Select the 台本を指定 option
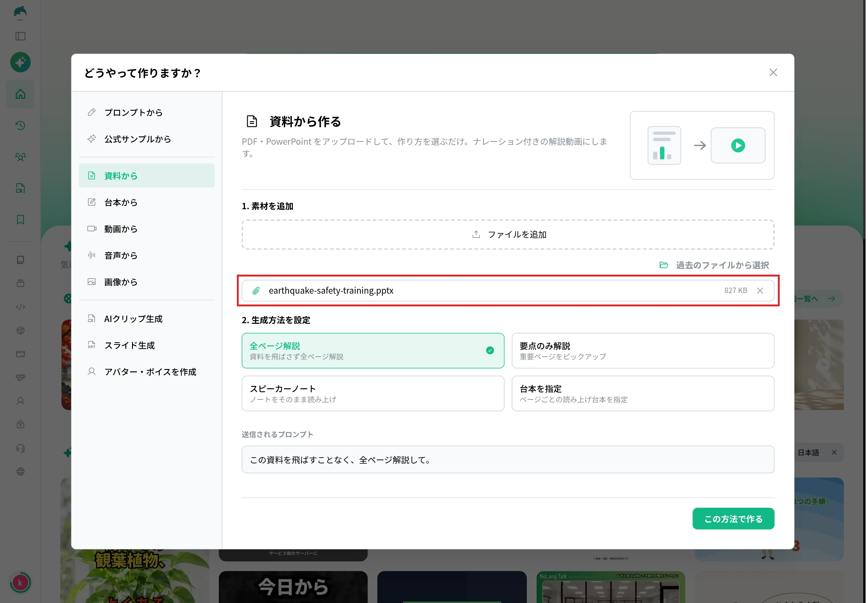Image resolution: width=868 pixels, height=603 pixels. pos(643,393)
